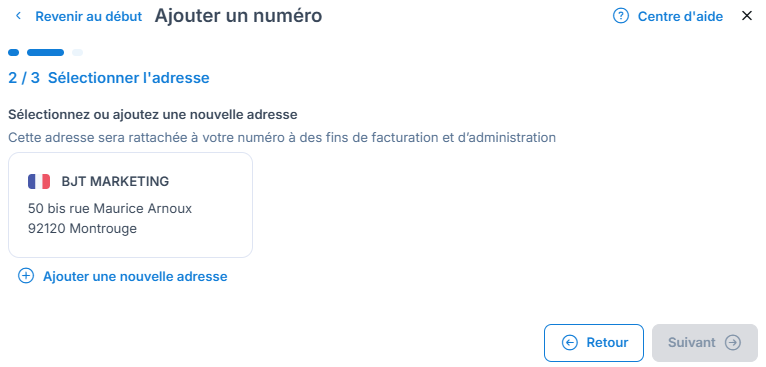Click the question mark help icon
766x367 pixels.
click(620, 16)
